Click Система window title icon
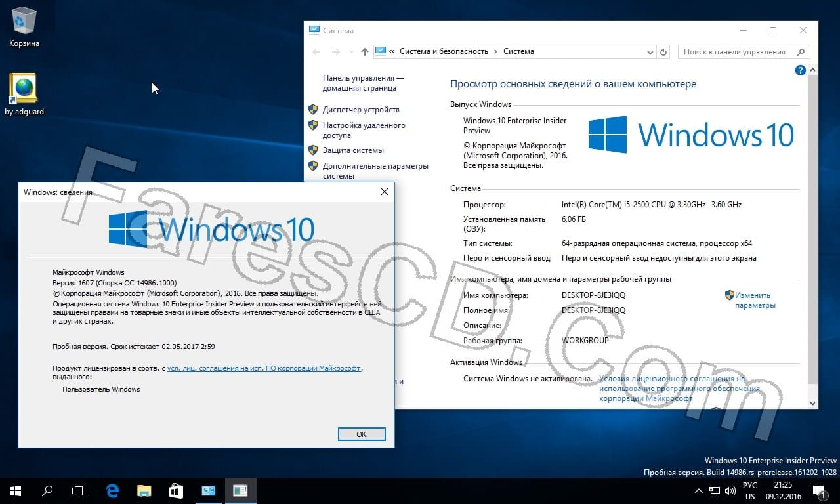Image resolution: width=840 pixels, height=504 pixels. point(314,30)
